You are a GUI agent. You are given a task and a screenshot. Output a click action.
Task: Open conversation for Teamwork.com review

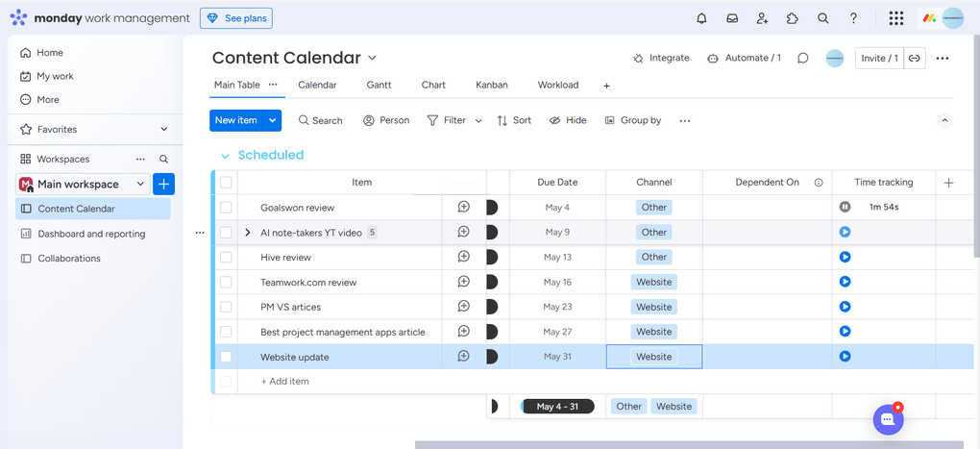[463, 282]
